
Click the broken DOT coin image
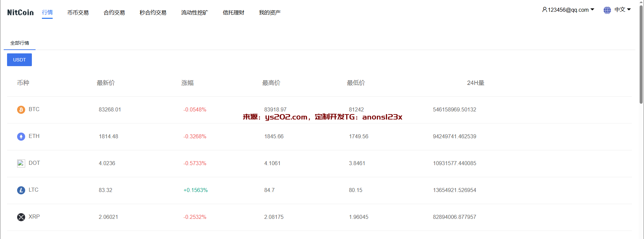(21, 163)
